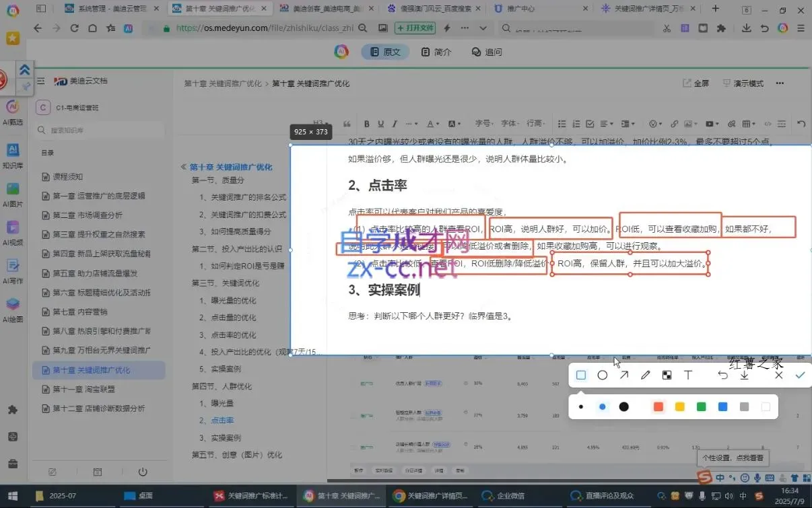Image resolution: width=812 pixels, height=508 pixels.
Task: Toggle checklist formatting in the editor toolbar
Action: tap(590, 123)
